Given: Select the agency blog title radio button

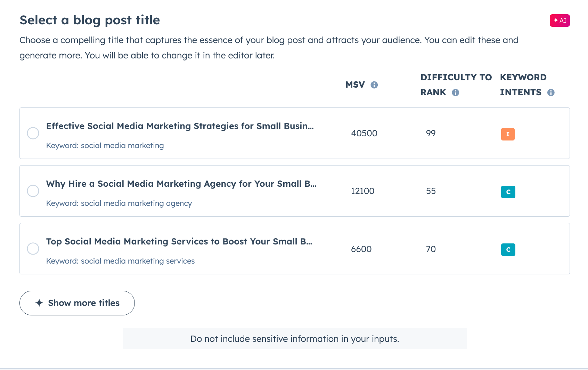Looking at the screenshot, I should pyautogui.click(x=33, y=191).
